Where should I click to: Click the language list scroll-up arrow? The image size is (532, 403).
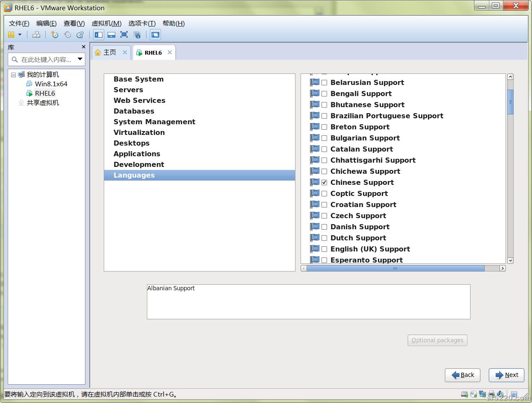pos(510,77)
